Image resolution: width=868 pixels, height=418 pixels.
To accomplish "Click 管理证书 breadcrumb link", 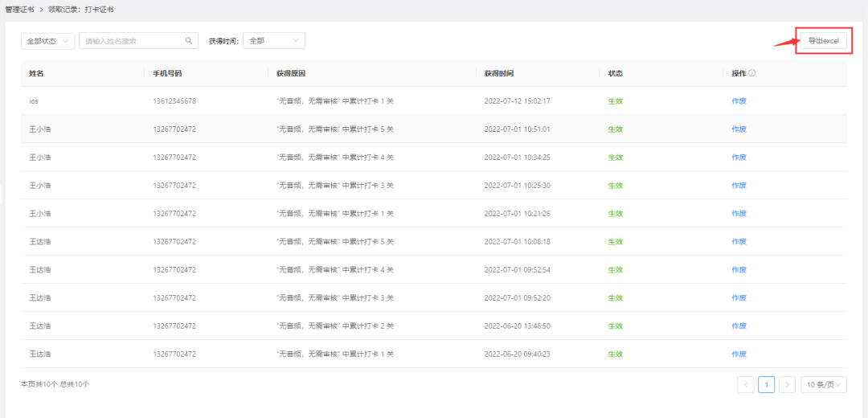I will 19,10.
